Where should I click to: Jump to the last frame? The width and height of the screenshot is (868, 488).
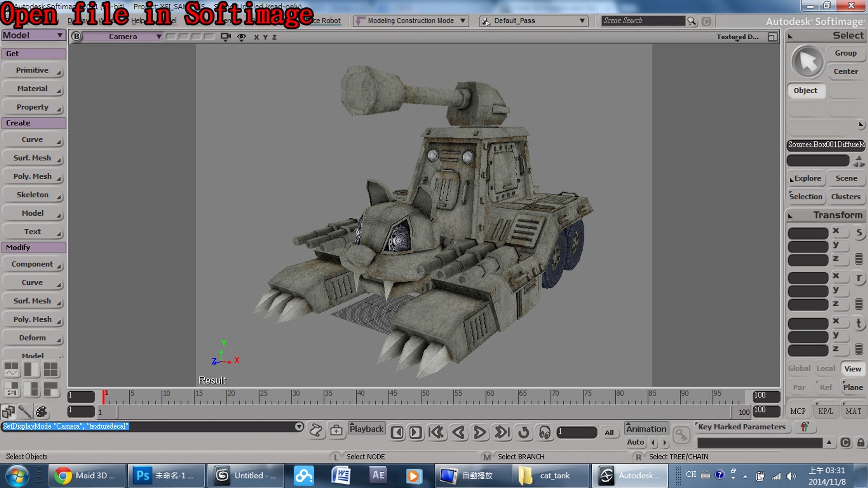502,433
